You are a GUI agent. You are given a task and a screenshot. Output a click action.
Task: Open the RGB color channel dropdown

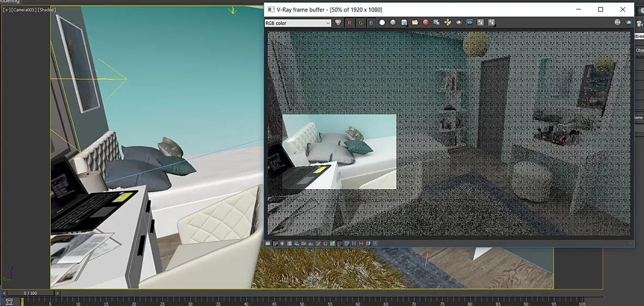[x=297, y=23]
